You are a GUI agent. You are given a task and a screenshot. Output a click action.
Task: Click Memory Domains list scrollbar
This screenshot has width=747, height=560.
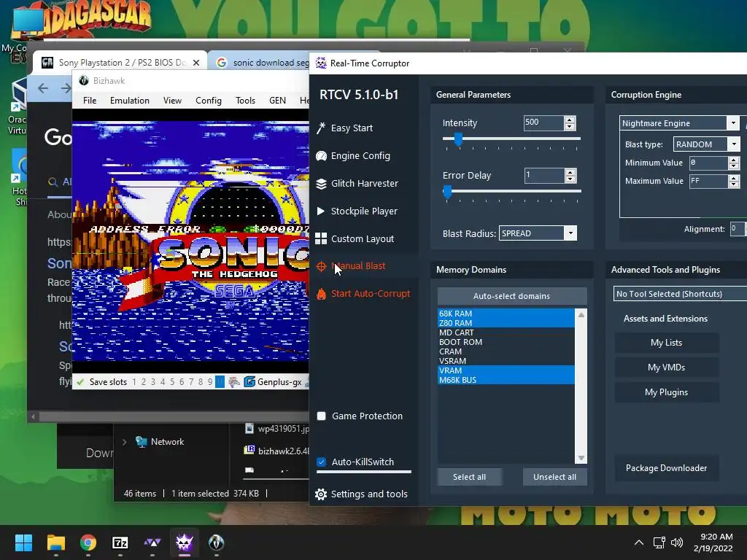pyautogui.click(x=581, y=386)
